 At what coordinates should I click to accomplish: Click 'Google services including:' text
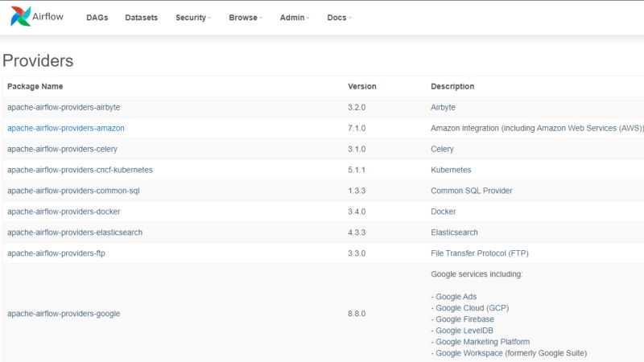(x=477, y=274)
